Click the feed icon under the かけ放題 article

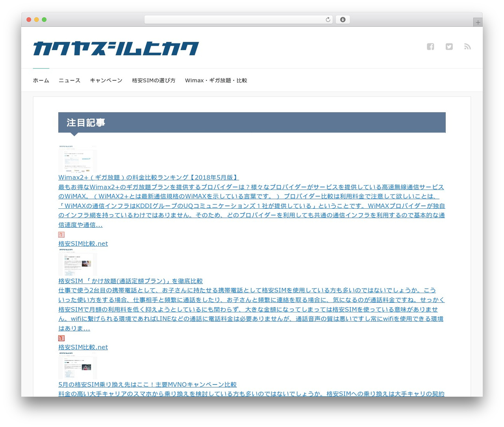click(61, 338)
